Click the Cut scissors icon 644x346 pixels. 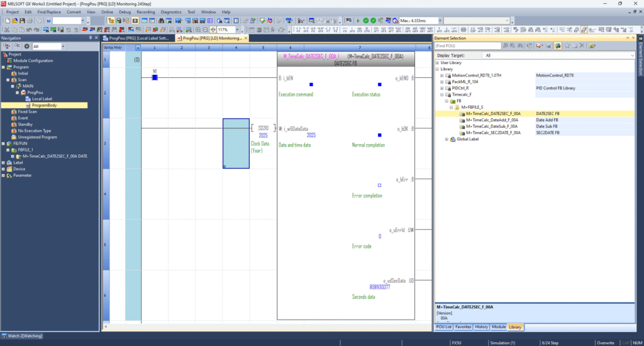coord(6,30)
